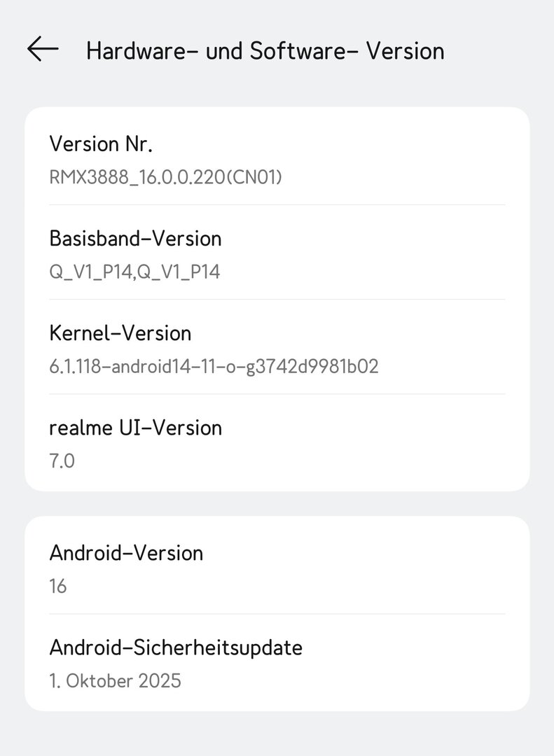Tap the 'realme UI-Version' label text

[x=135, y=428]
